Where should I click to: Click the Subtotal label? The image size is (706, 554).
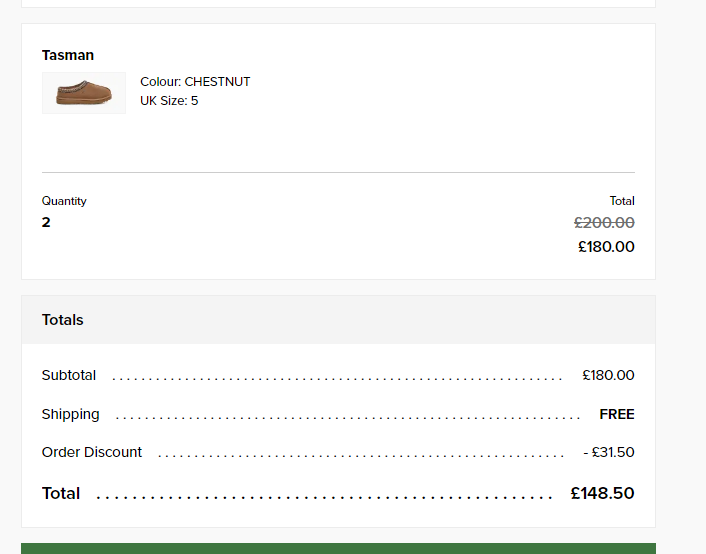(x=69, y=375)
